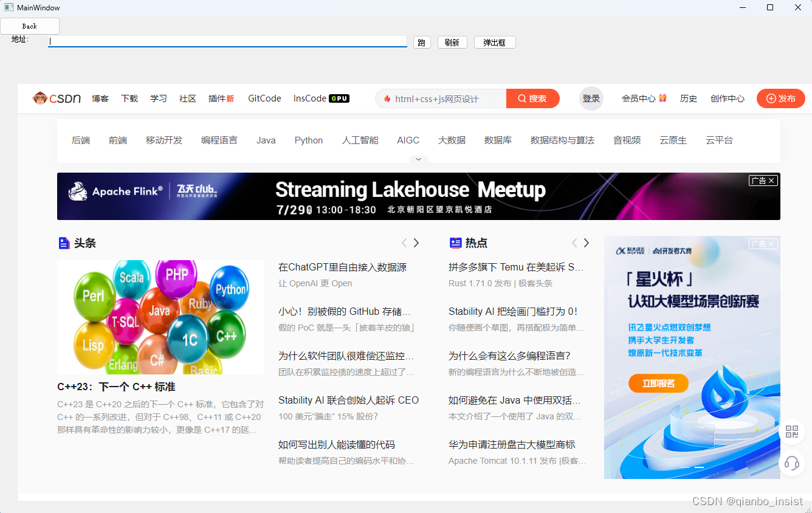The height and width of the screenshot is (513, 812).
Task: Select the 数据库 category tab
Action: point(498,140)
